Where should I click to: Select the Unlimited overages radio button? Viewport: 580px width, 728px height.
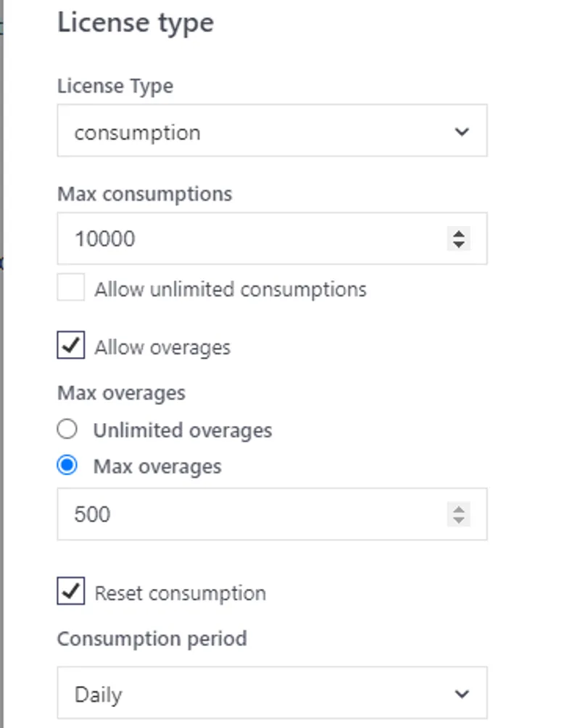67,430
